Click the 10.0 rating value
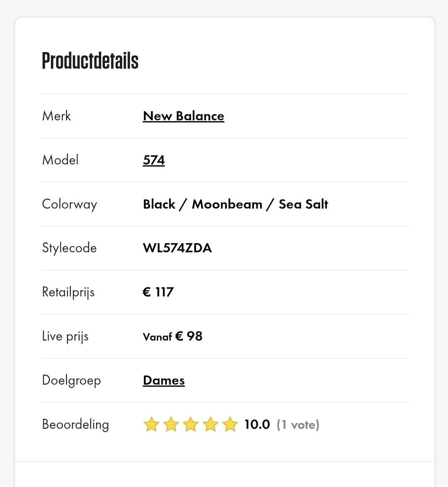The height and width of the screenshot is (487, 448). [257, 425]
